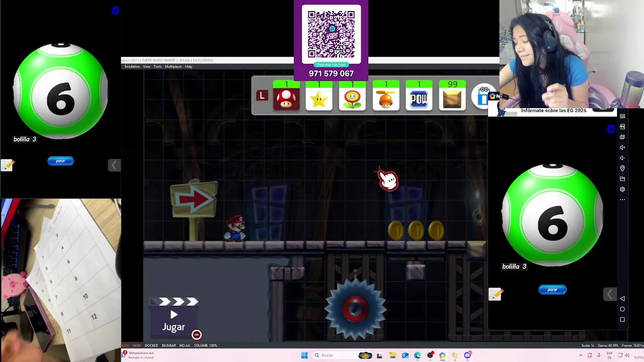
Task: Click the red arrow signpost in the level
Action: coord(194,210)
